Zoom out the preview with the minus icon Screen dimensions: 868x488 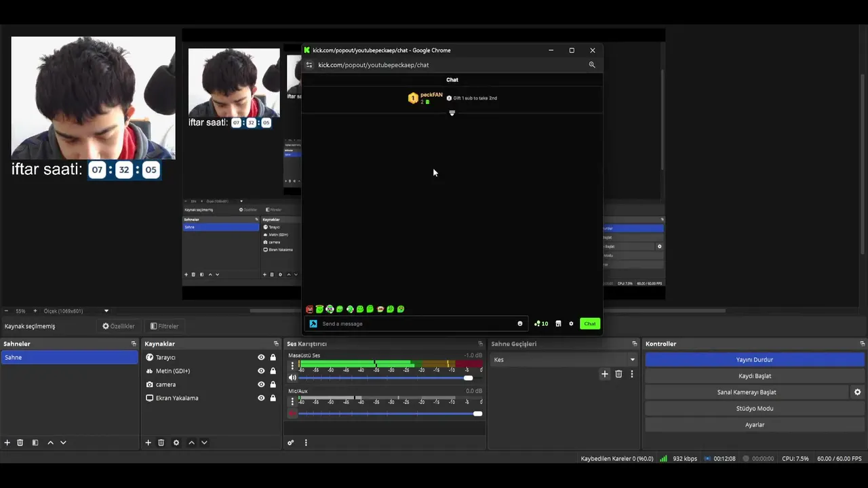[6, 311]
